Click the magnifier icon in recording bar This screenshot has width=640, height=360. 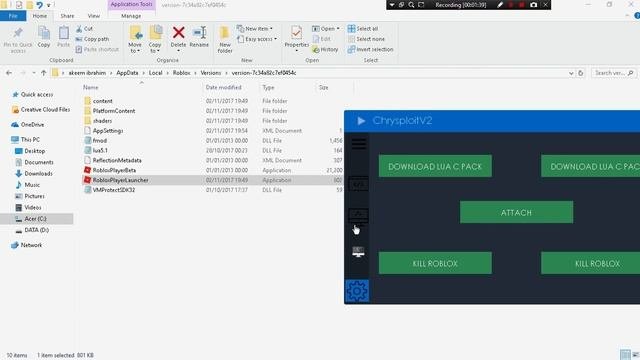coord(411,5)
